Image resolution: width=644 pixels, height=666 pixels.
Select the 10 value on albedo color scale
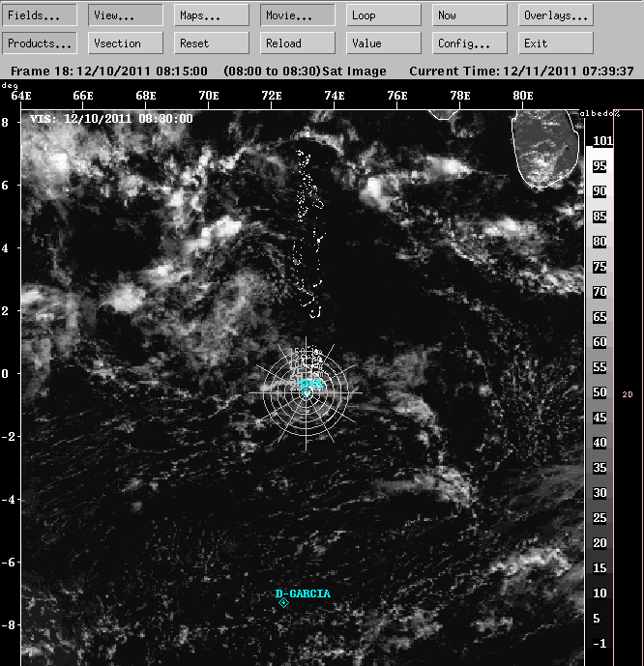600,593
